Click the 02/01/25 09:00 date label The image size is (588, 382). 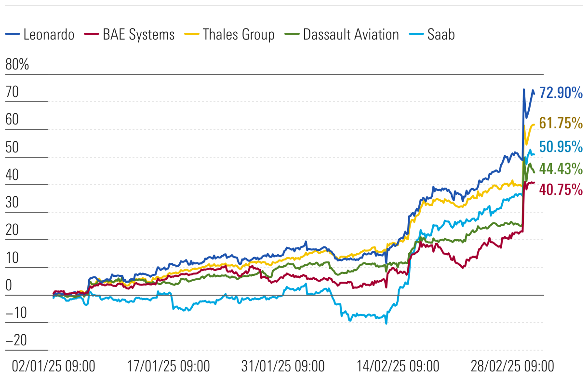tap(53, 367)
